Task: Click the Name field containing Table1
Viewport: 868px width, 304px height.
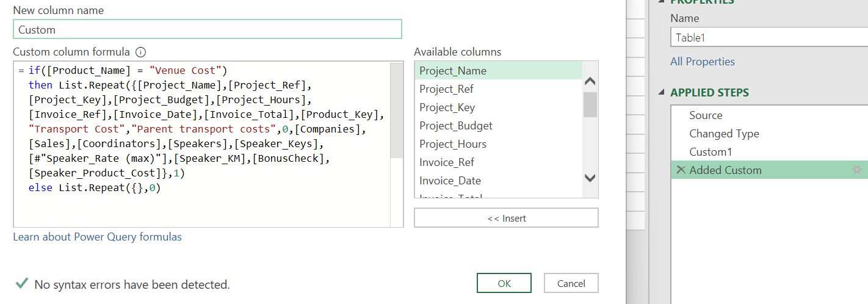Action: pyautogui.click(x=769, y=37)
